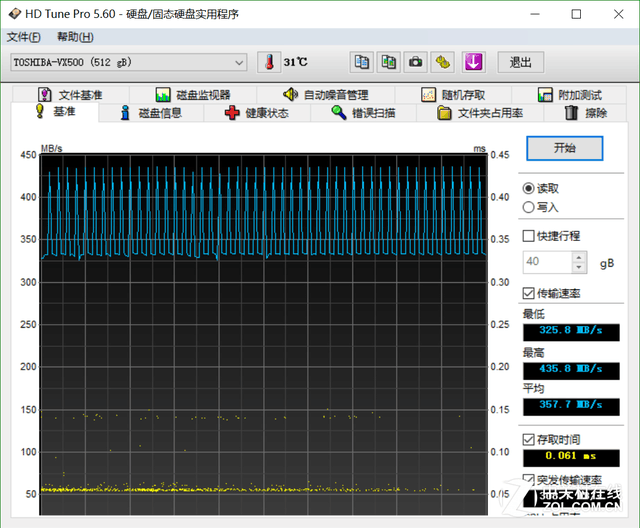Click the maximum speed value 435.8 MB/s
Image resolution: width=640 pixels, height=528 pixels.
(571, 371)
